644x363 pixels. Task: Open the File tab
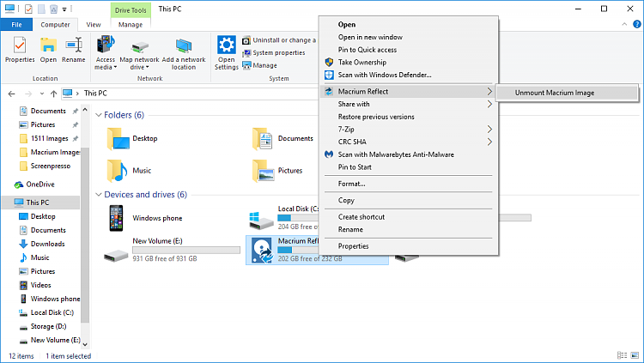coord(16,25)
